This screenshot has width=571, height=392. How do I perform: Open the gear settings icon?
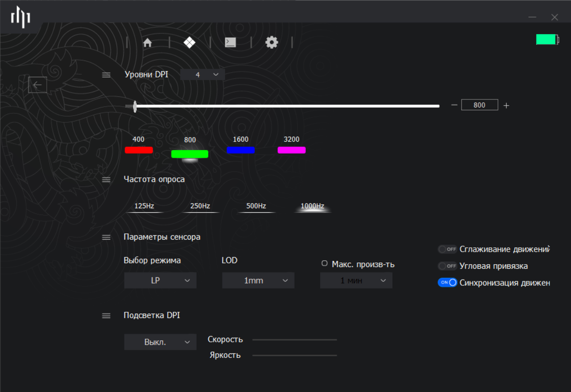tap(271, 43)
